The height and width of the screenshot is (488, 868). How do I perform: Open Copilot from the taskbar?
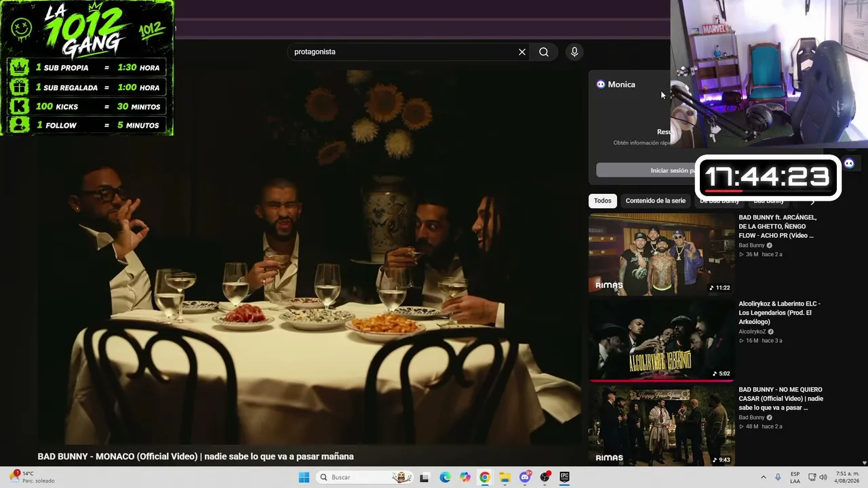pyautogui.click(x=465, y=477)
